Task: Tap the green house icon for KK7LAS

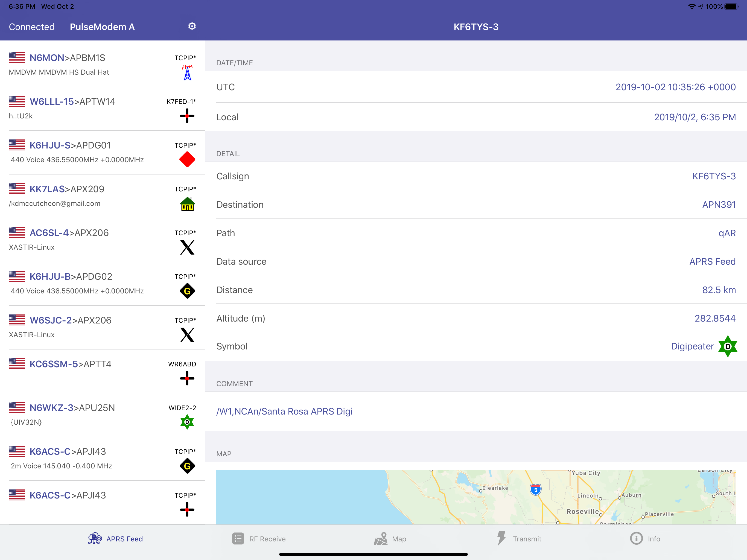Action: tap(187, 204)
